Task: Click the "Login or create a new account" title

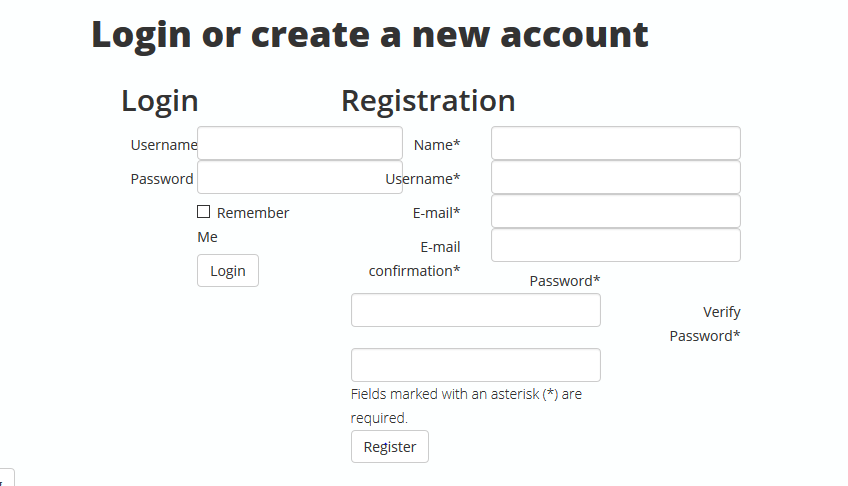Action: (x=370, y=35)
